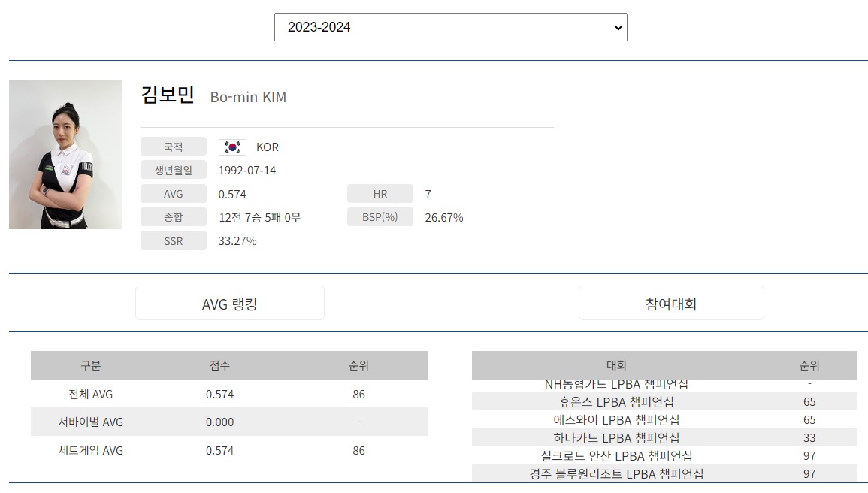The width and height of the screenshot is (868, 493).
Task: Click the HR value 7
Action: click(428, 194)
